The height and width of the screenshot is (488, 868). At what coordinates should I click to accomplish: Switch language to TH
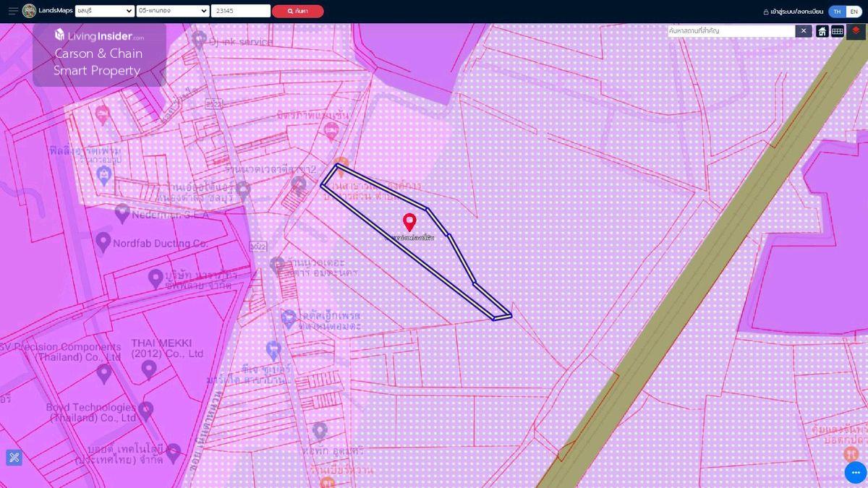pyautogui.click(x=837, y=12)
